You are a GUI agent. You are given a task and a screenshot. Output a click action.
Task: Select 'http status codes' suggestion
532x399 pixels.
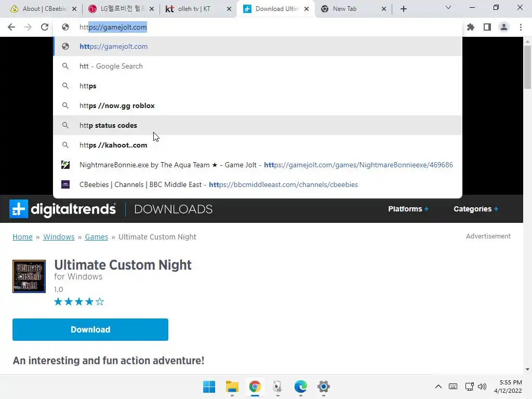point(258,125)
